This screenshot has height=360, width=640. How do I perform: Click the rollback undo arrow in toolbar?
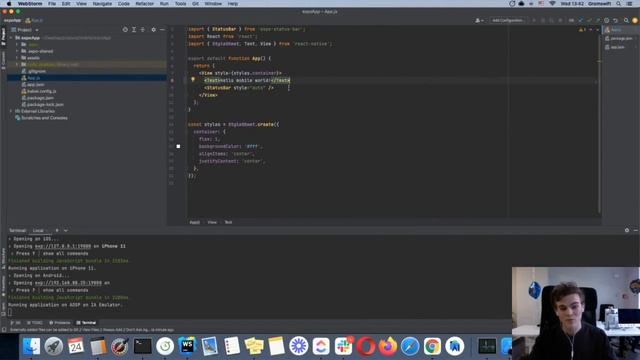tap(616, 20)
